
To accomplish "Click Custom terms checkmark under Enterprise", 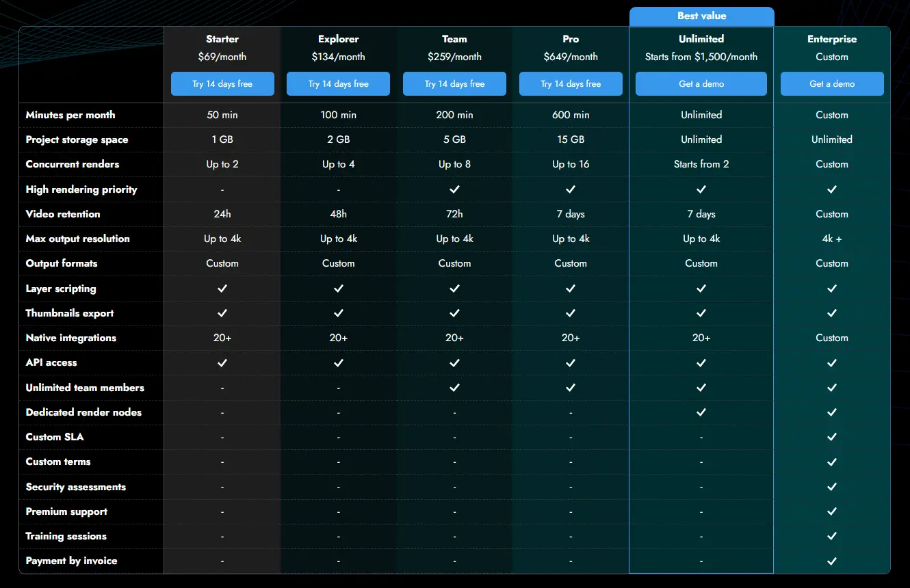I will [832, 462].
